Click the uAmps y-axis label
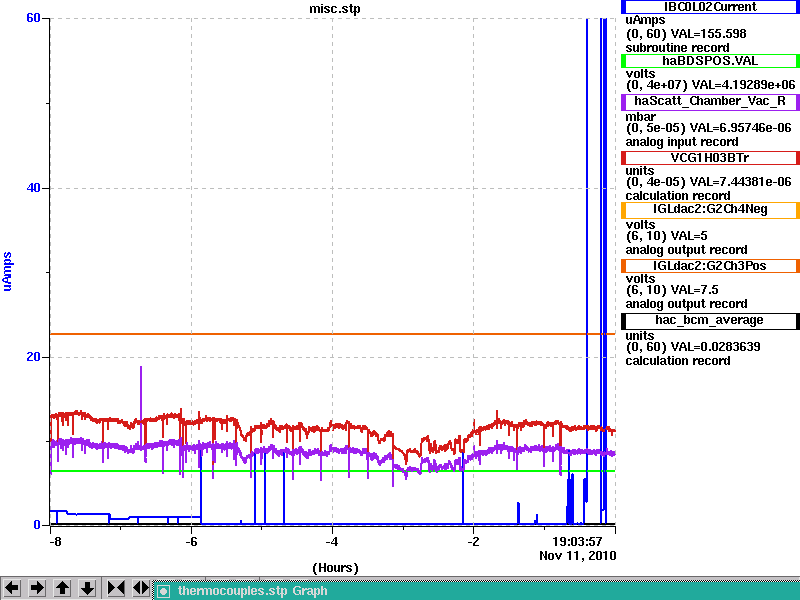This screenshot has width=800, height=600. [7, 271]
